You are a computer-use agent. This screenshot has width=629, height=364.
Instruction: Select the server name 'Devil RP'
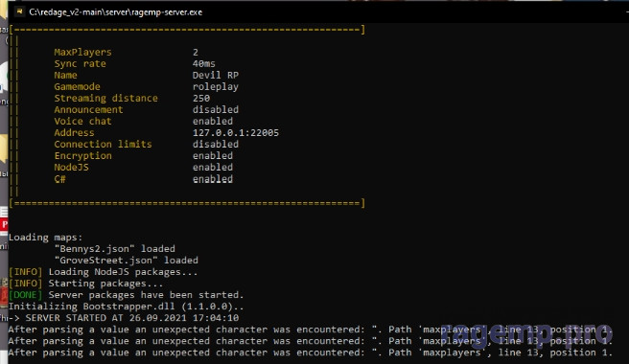(x=216, y=75)
